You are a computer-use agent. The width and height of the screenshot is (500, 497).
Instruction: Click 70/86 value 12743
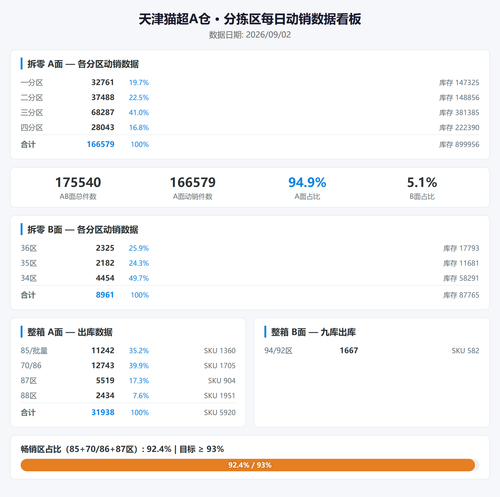pos(103,365)
